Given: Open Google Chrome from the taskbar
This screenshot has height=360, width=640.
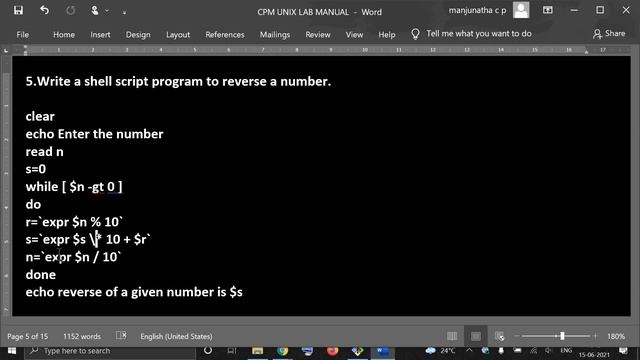Looking at the screenshot, I should coord(282,351).
